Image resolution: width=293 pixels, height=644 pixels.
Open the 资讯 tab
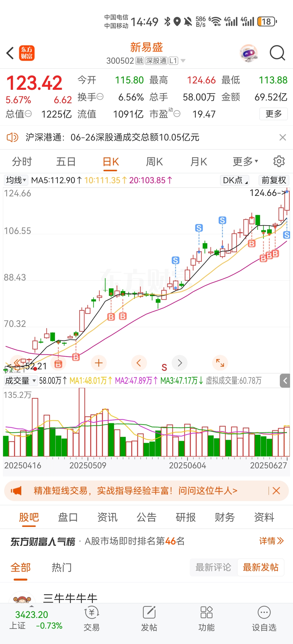pyautogui.click(x=107, y=517)
